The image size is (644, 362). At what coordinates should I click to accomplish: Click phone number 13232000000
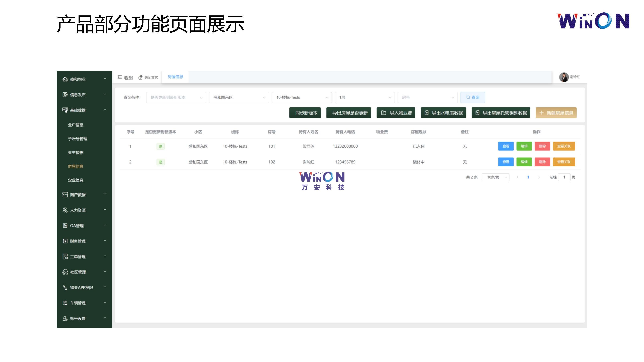[x=345, y=146]
